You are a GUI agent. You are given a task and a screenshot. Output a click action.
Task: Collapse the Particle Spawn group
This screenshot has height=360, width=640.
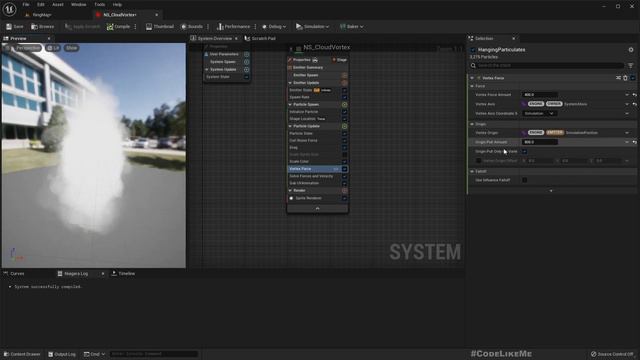pyautogui.click(x=290, y=104)
